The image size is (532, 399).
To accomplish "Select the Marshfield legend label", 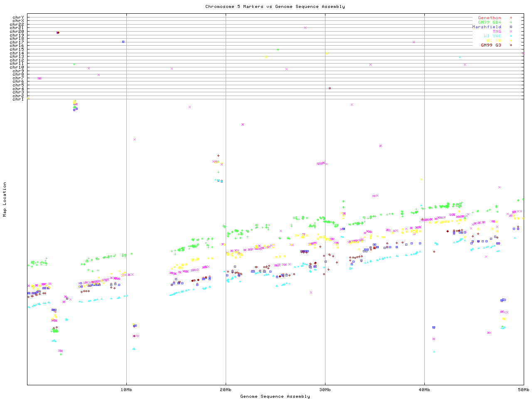I will [x=486, y=27].
